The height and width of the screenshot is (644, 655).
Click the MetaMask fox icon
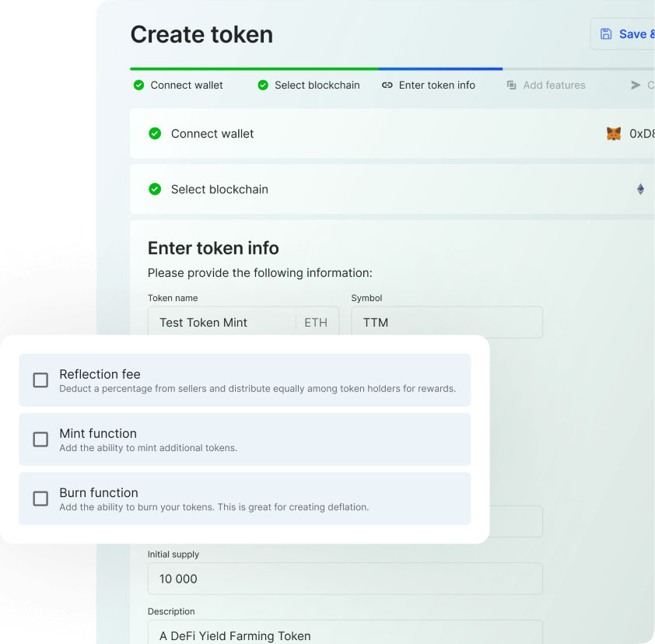coord(614,133)
